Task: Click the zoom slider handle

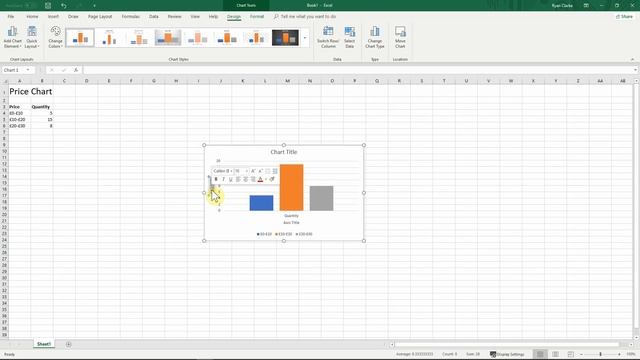Action: [x=600, y=354]
